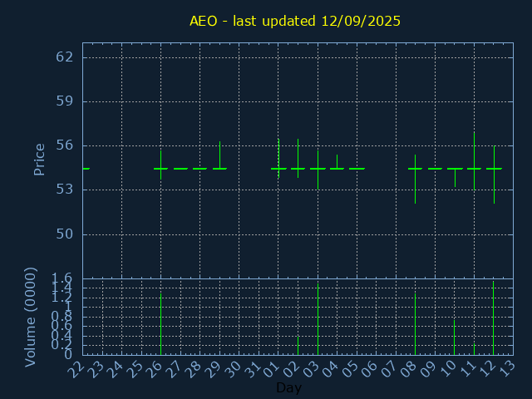Click the 1.6 volume tick label
The image size is (532, 399).
[x=62, y=279]
